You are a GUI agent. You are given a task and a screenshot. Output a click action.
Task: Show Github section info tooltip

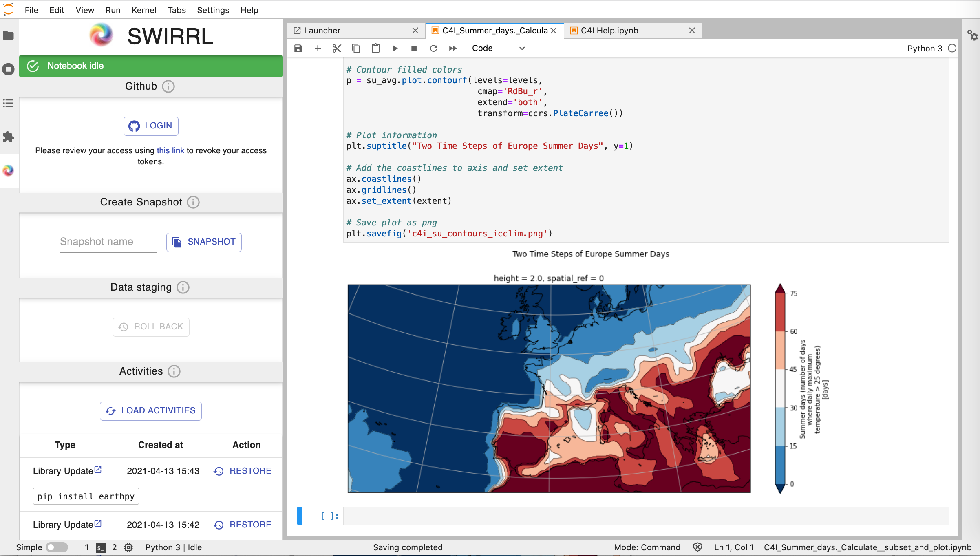point(168,86)
